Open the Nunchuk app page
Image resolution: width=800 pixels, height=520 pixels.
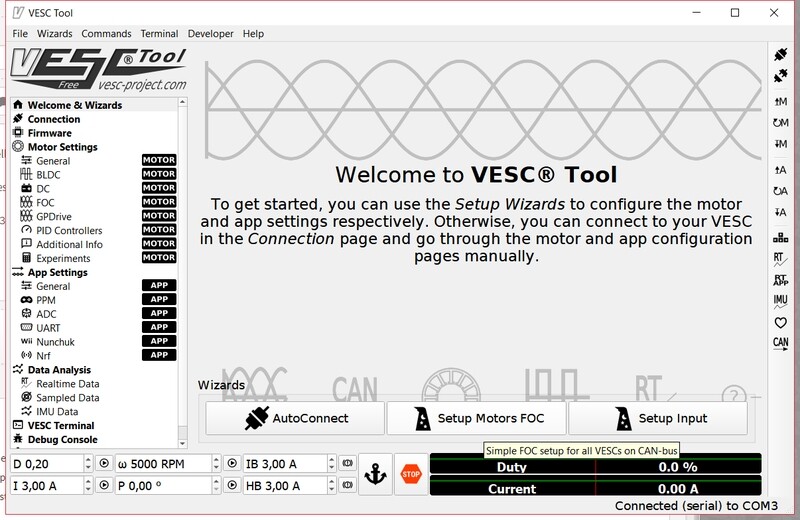click(x=94, y=342)
